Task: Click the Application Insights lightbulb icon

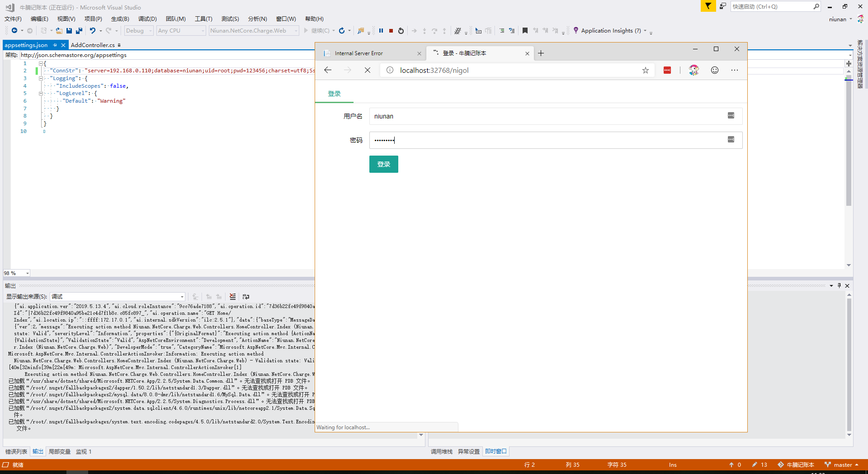Action: 576,30
